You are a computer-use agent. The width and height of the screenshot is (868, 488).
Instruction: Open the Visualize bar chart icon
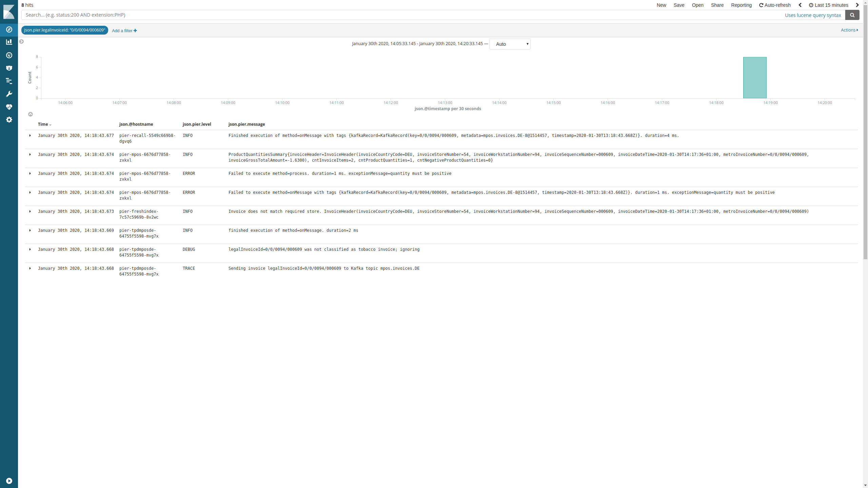pos(9,42)
